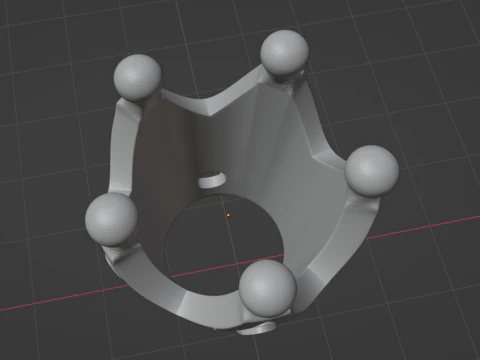Select the upper-left sphere on the crown
This screenshot has height=360, width=480.
(137, 78)
